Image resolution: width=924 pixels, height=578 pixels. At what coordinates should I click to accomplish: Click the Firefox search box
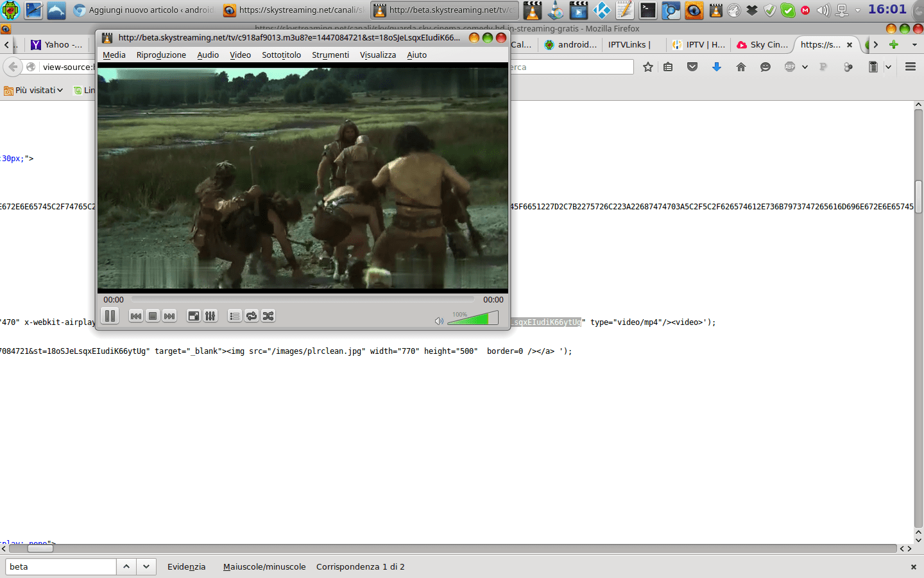(571, 67)
